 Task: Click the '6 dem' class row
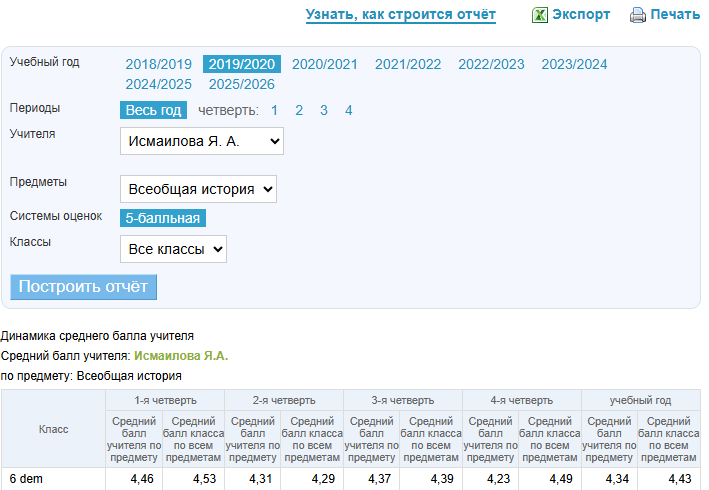pos(27,479)
